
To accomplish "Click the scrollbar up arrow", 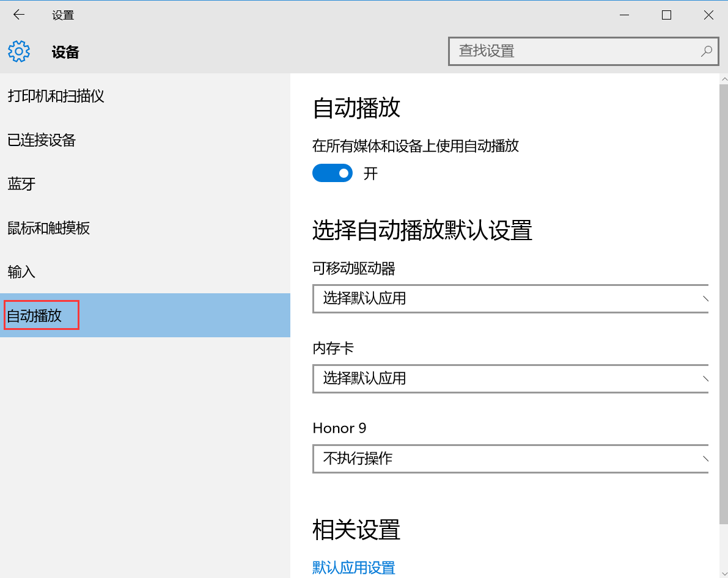I will coord(723,79).
